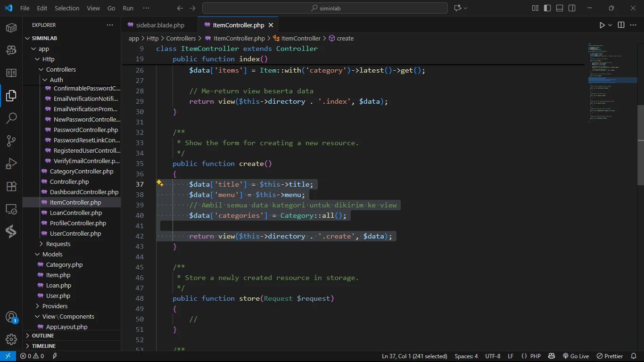Click the editor vertical scrollbar thumb
This screenshot has width=644, height=362.
pyautogui.click(x=640, y=145)
